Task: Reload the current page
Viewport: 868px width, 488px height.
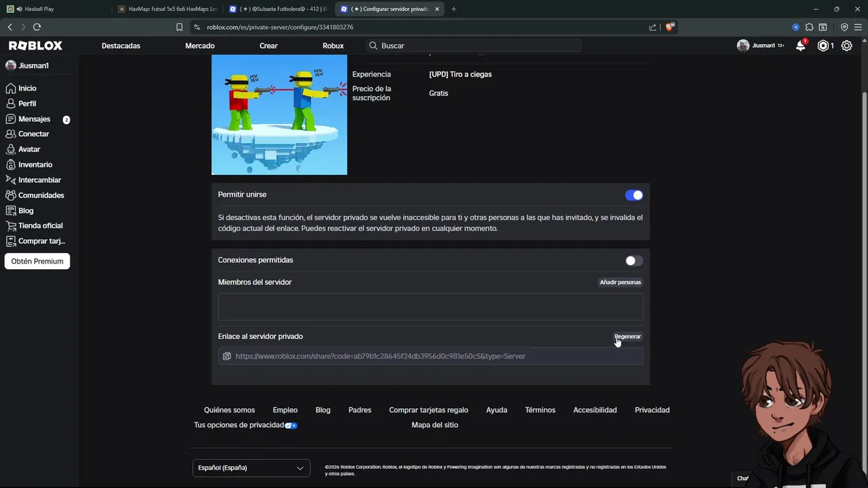Action: click(x=37, y=27)
